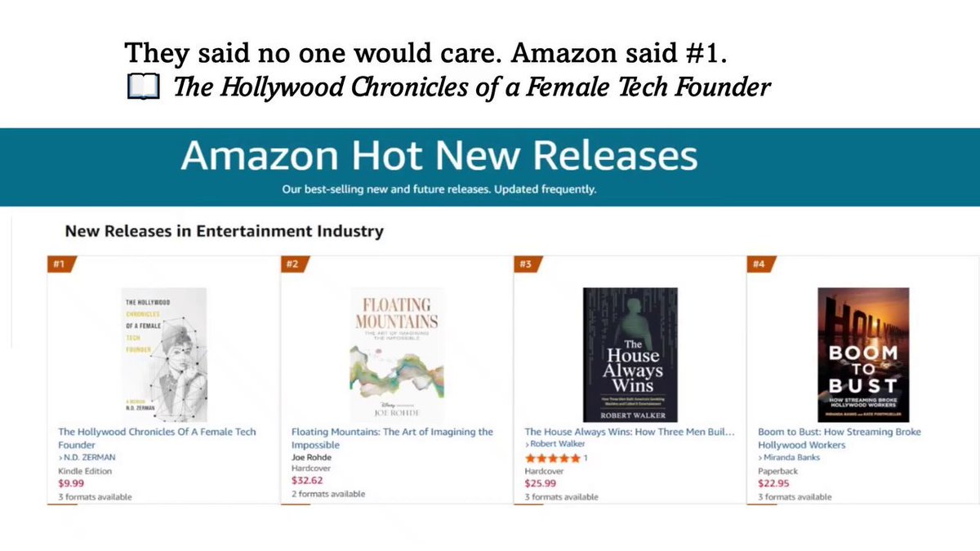This screenshot has width=980, height=551.
Task: Open The House Always Wins cover
Action: coord(629,354)
